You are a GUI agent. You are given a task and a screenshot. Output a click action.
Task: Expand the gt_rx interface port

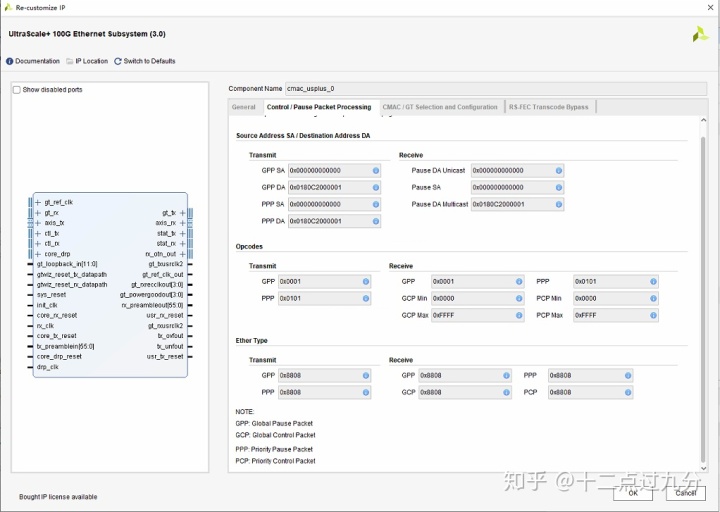[38, 213]
